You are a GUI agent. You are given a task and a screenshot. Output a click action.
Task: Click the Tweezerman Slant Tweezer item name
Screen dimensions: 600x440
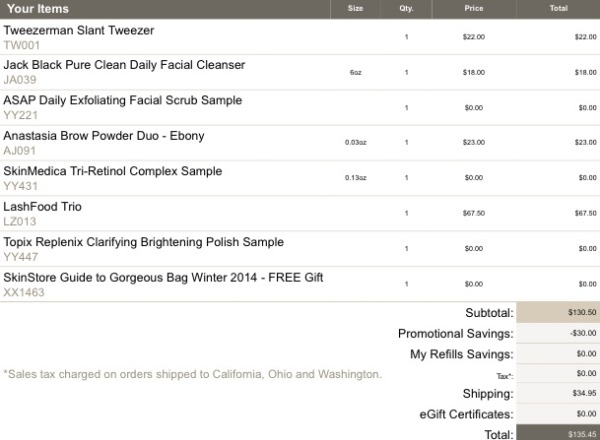coord(79,30)
